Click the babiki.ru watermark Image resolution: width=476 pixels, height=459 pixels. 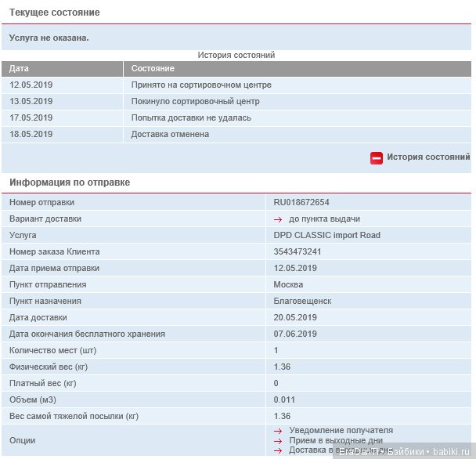click(449, 452)
